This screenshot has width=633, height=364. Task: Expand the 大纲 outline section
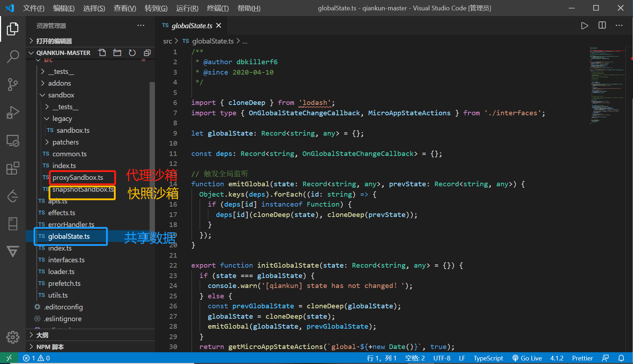click(90, 335)
